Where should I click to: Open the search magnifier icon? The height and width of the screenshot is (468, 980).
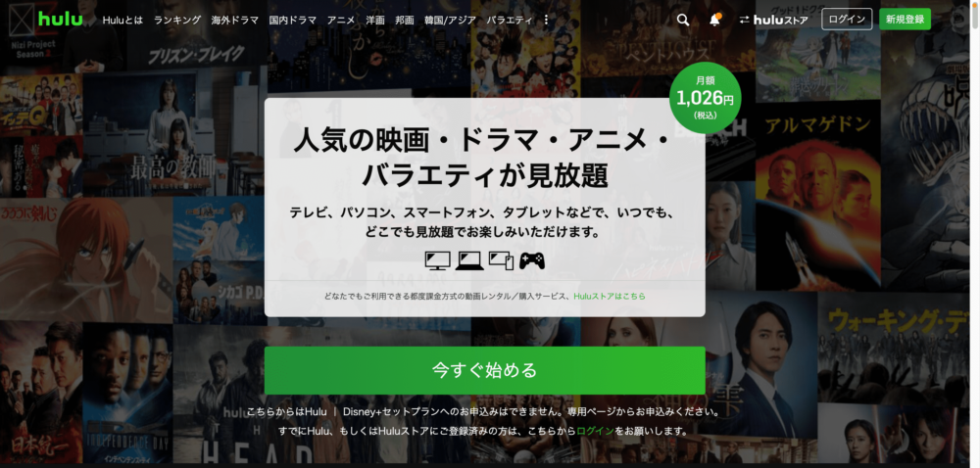pyautogui.click(x=683, y=20)
